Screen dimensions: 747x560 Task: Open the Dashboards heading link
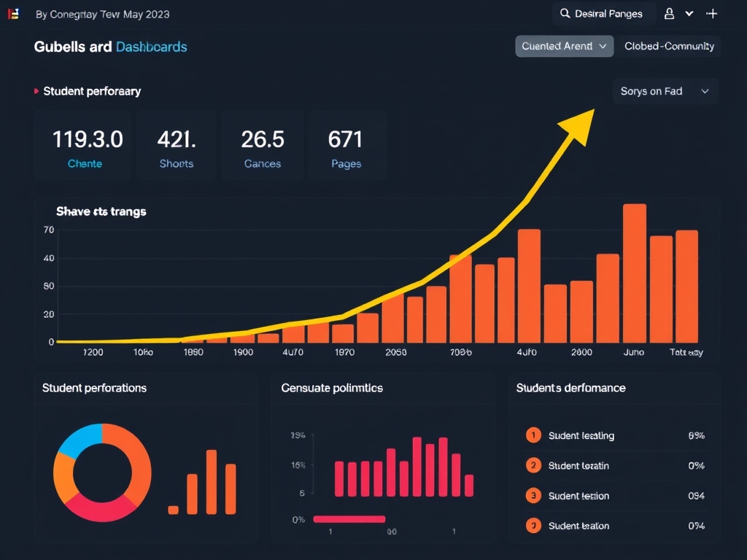[151, 47]
